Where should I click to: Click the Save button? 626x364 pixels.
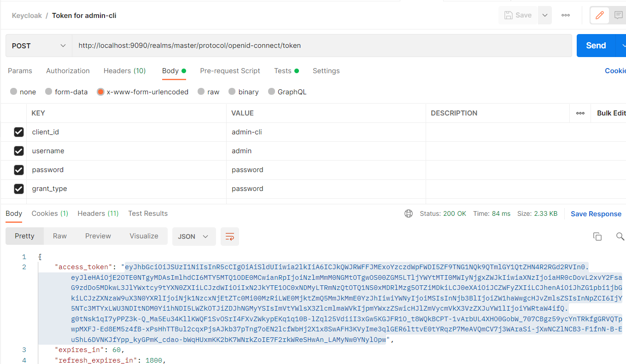tap(518, 15)
